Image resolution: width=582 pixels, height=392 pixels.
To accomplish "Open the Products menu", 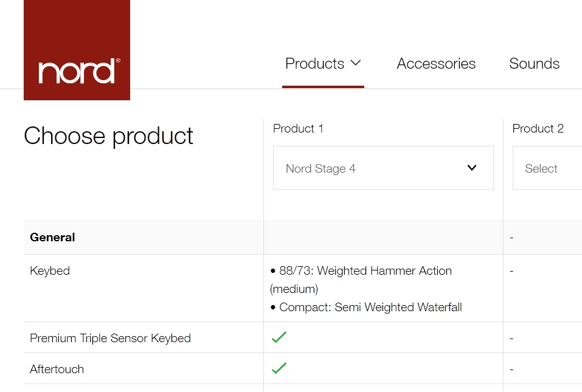I will click(315, 64).
